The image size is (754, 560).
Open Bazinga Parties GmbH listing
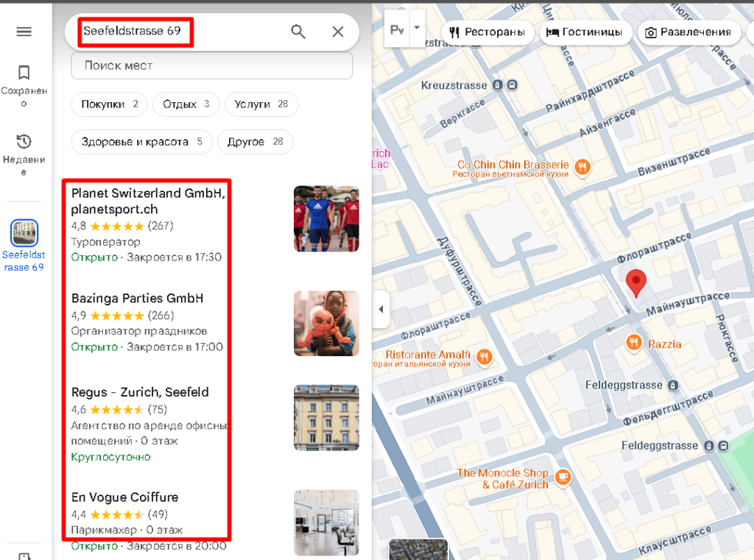[138, 298]
